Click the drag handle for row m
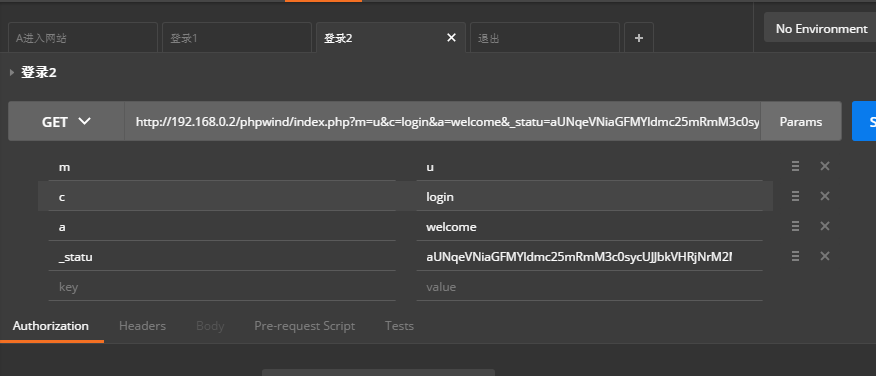Screen dimensions: 876x376 (796, 166)
